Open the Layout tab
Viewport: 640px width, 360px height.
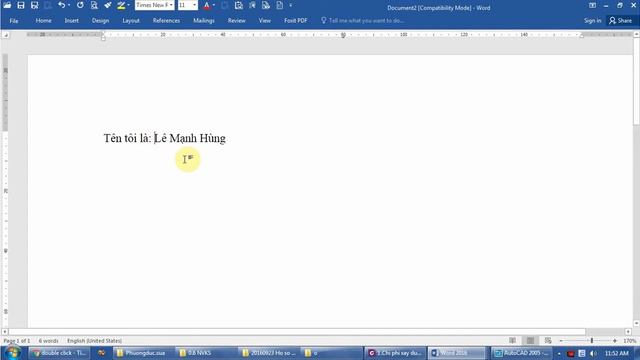[131, 20]
